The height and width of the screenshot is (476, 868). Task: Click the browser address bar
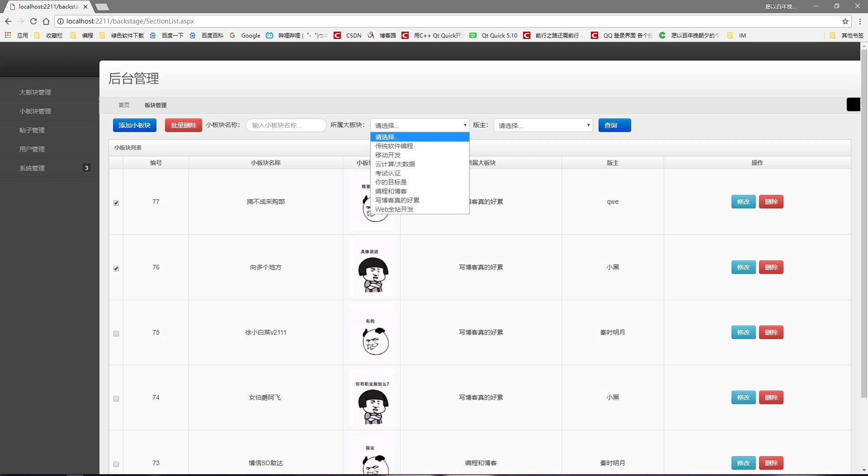click(x=452, y=21)
